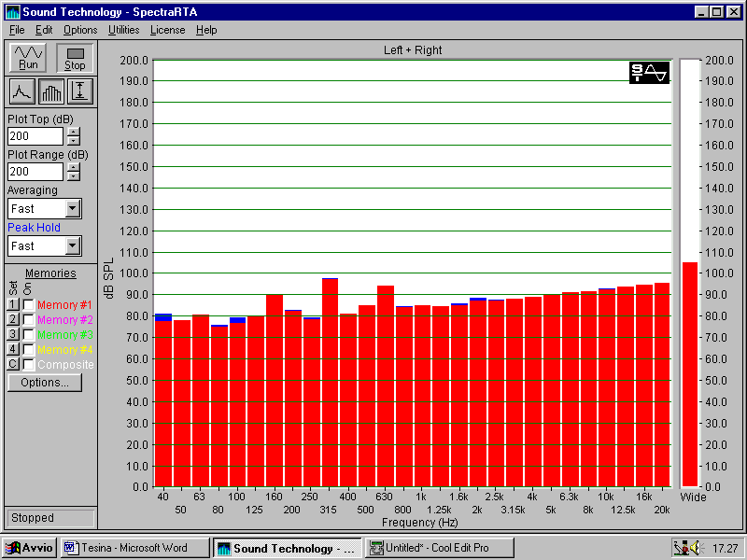The height and width of the screenshot is (560, 747).
Task: Enable Memory #1 overlay checkbox
Action: [29, 305]
